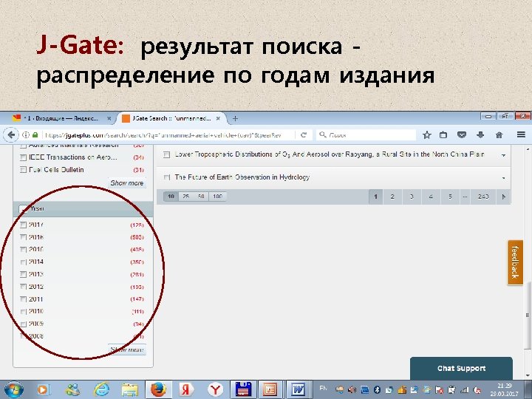Show more journals in the journal filter

[x=127, y=183]
